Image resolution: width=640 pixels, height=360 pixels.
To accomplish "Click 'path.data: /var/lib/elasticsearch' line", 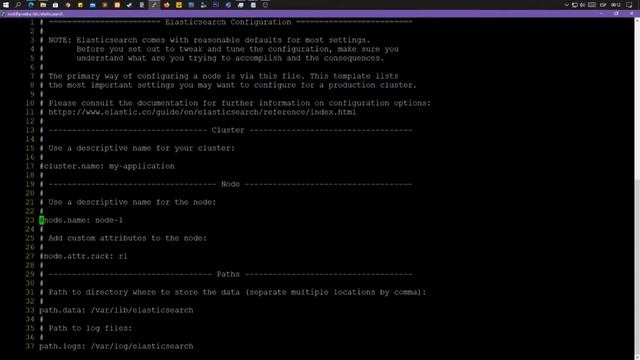I will coord(116,310).
